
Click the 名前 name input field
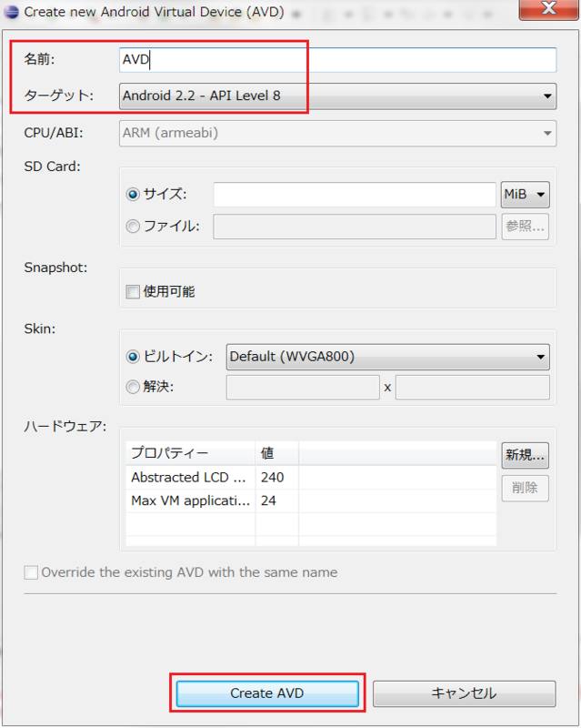click(x=337, y=60)
